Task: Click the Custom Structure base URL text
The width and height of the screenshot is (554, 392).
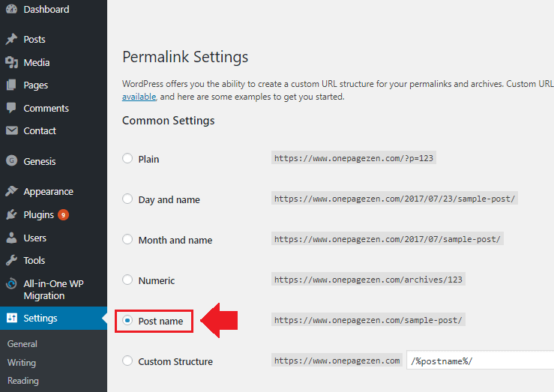Action: click(337, 361)
